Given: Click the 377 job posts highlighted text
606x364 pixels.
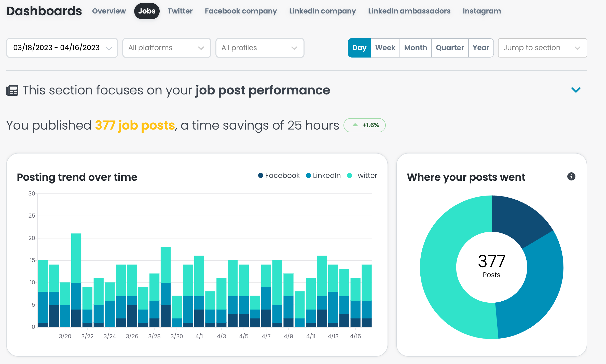Looking at the screenshot, I should pyautogui.click(x=135, y=125).
